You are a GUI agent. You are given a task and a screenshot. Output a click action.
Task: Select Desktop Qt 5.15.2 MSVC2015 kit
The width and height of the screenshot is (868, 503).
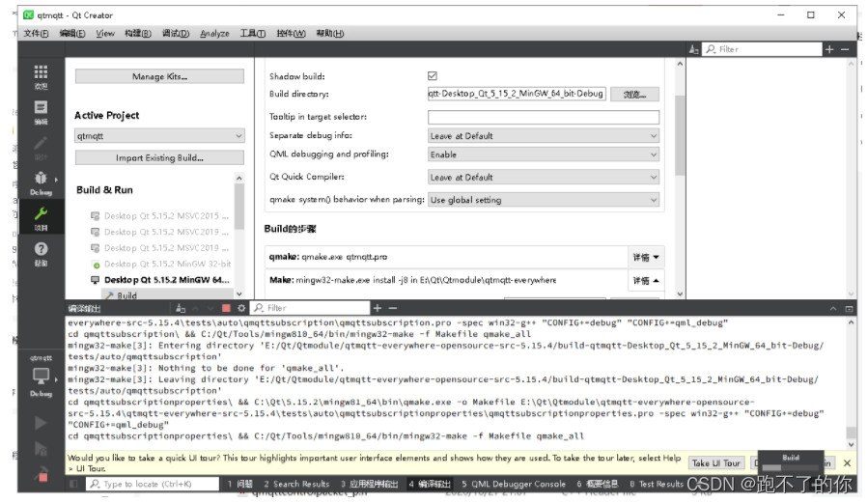coord(160,216)
